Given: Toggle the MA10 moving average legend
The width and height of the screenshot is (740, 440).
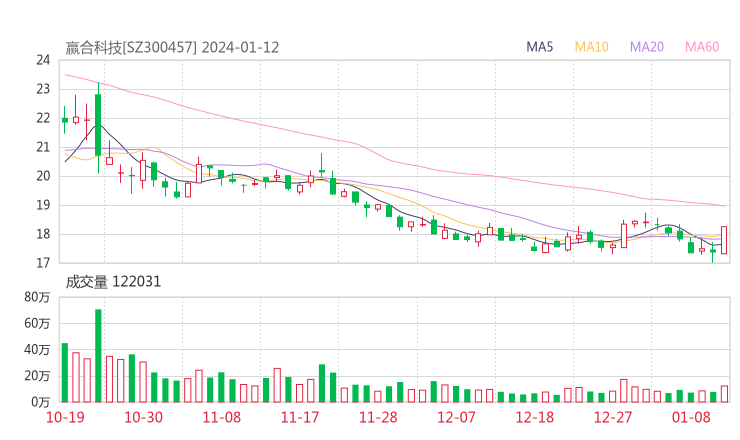Looking at the screenshot, I should 592,47.
